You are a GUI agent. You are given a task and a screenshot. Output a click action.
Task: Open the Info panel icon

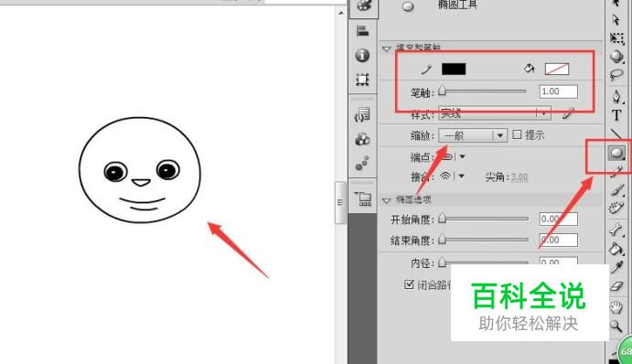362,55
